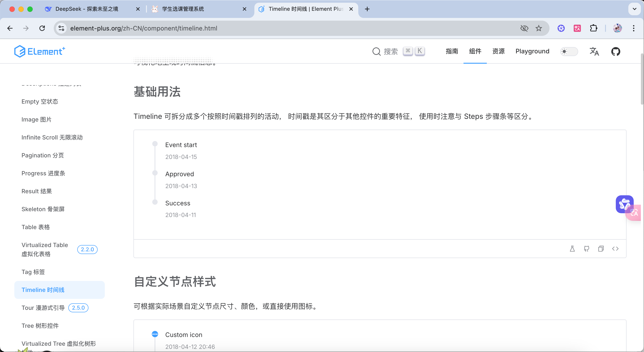Open Chrome three-dot menu
Screen dimensions: 644x352
[633, 28]
